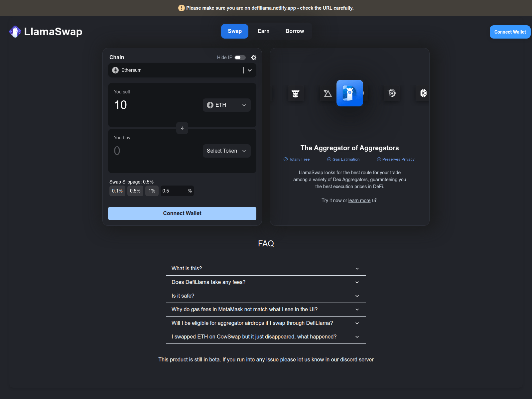Click the LlamaSwap logo icon
532x399 pixels.
[15, 32]
